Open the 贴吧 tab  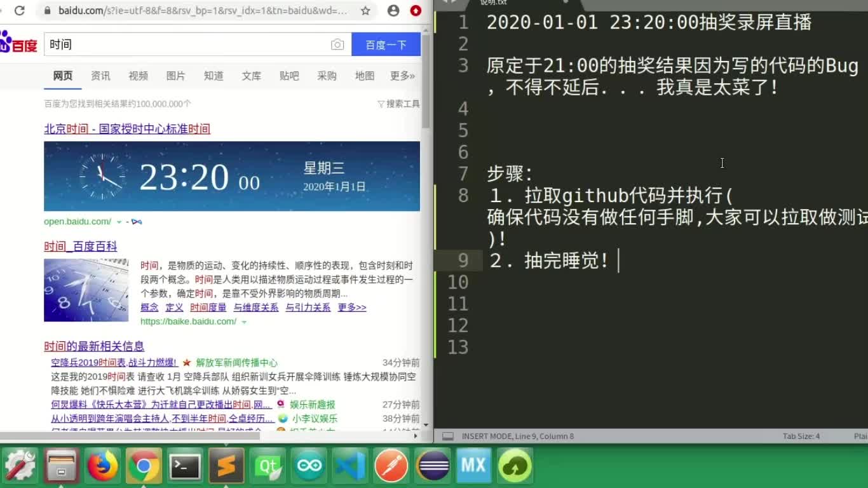[x=289, y=76]
